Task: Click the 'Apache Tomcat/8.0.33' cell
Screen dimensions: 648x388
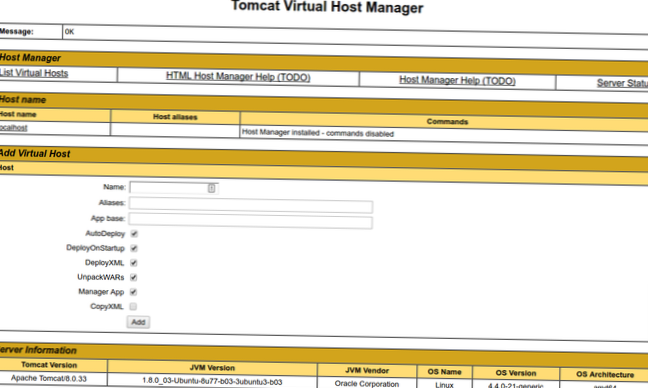Action: tap(49, 378)
